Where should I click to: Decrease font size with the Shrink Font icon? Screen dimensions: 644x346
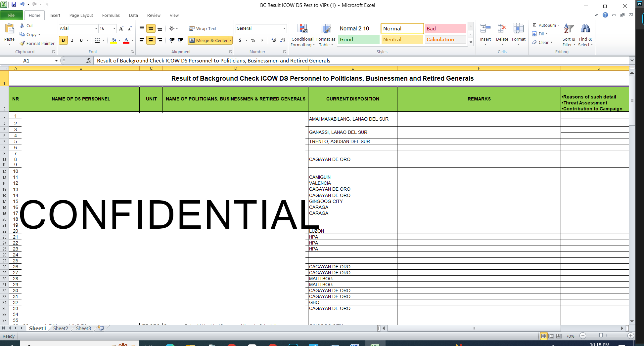130,28
